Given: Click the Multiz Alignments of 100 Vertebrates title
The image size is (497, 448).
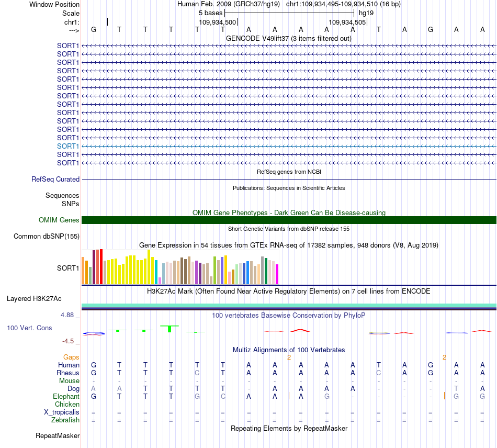Looking at the screenshot, I should [x=289, y=350].
